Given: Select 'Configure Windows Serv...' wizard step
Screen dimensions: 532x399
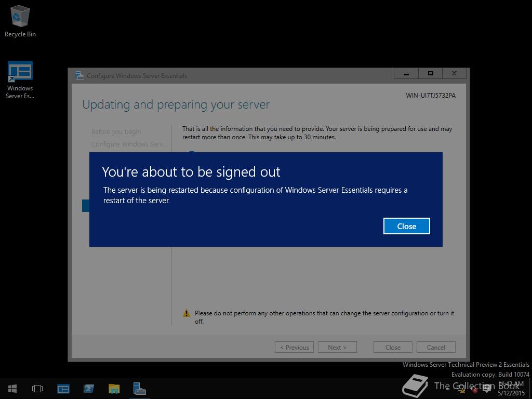Looking at the screenshot, I should (129, 144).
